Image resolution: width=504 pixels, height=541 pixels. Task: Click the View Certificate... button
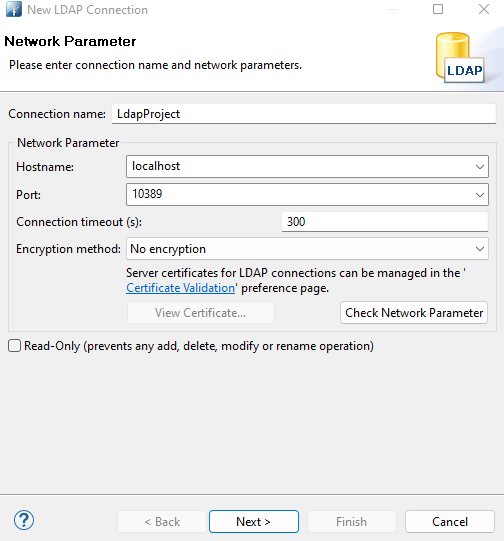coord(200,313)
